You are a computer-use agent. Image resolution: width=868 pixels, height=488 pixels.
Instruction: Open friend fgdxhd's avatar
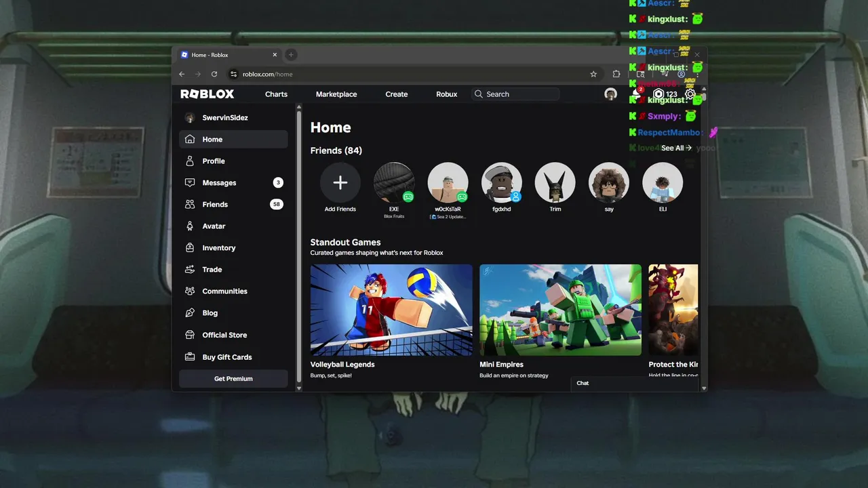(502, 182)
